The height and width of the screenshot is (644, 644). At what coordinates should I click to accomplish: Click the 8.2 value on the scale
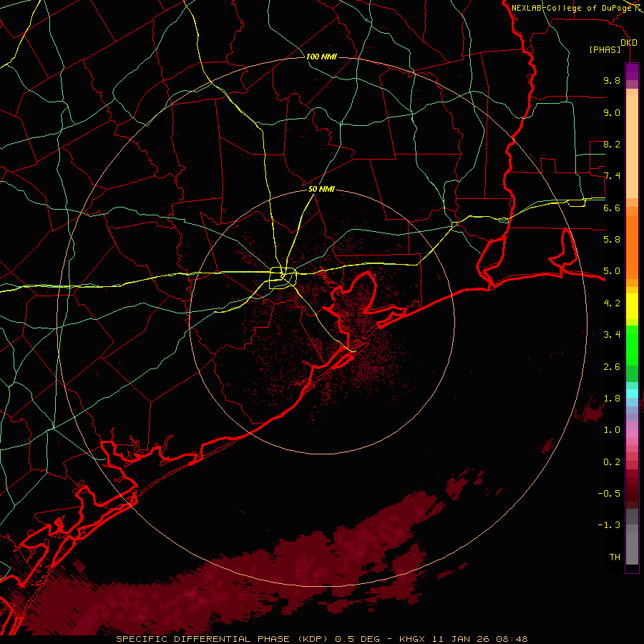pos(612,144)
